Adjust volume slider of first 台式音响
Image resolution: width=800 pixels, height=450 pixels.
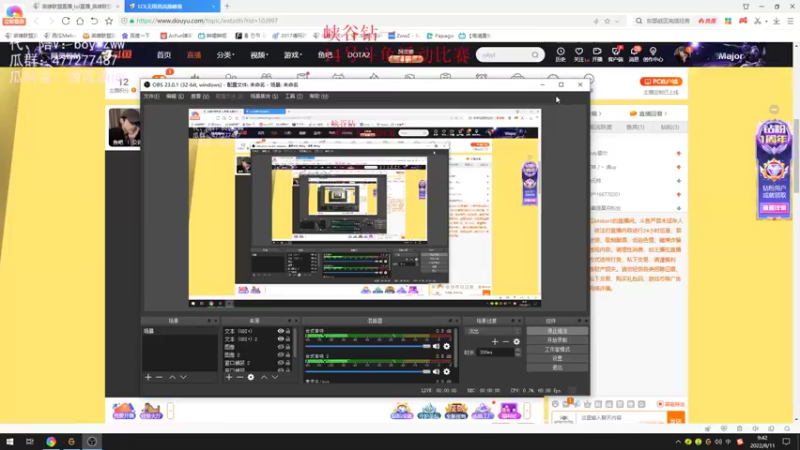368,346
